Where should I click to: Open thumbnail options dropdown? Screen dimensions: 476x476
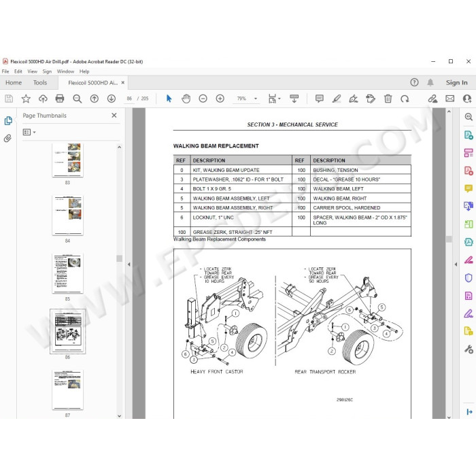[x=29, y=132]
